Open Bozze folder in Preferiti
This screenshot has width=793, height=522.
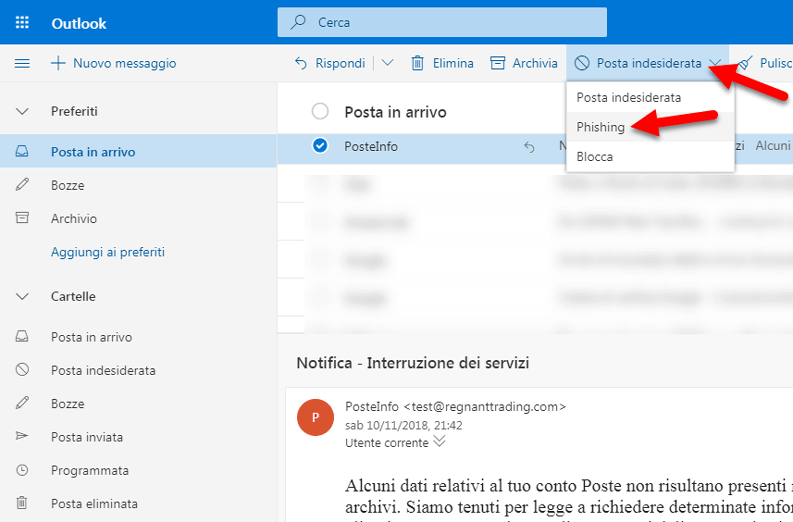(139, 185)
